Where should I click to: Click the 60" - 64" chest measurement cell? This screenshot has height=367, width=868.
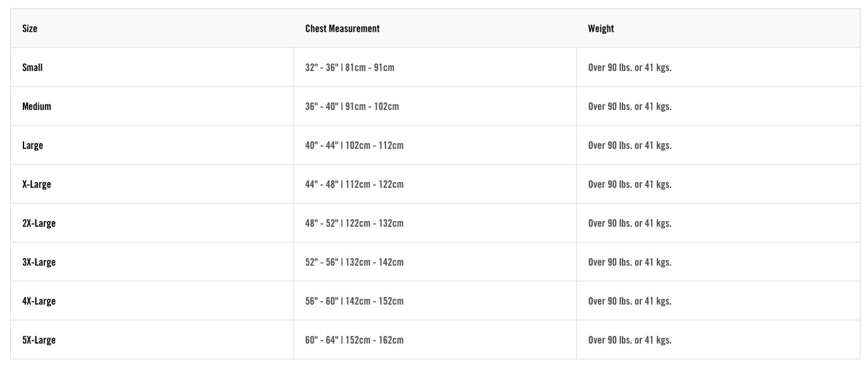(354, 340)
